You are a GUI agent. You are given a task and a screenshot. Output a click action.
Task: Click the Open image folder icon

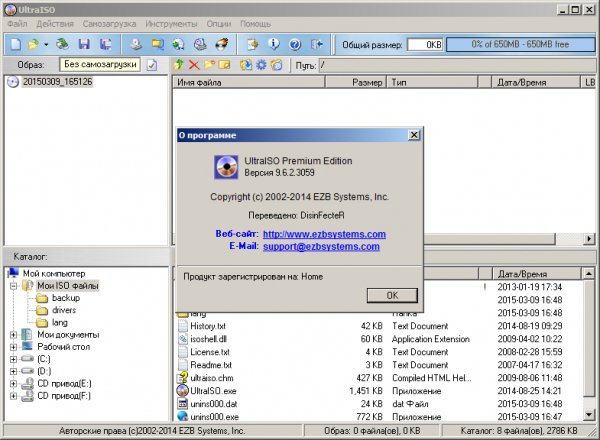coord(34,44)
